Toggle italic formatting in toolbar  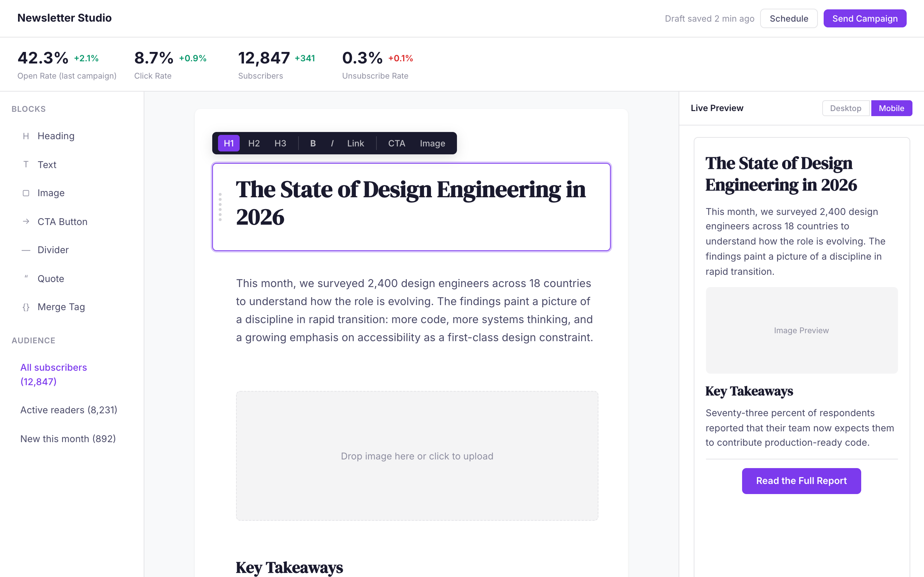[x=332, y=144]
